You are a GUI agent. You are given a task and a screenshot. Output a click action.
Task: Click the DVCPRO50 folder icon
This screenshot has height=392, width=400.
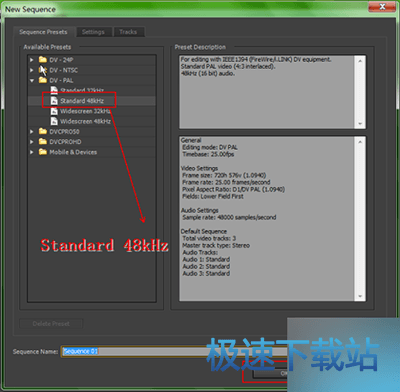[x=43, y=131]
